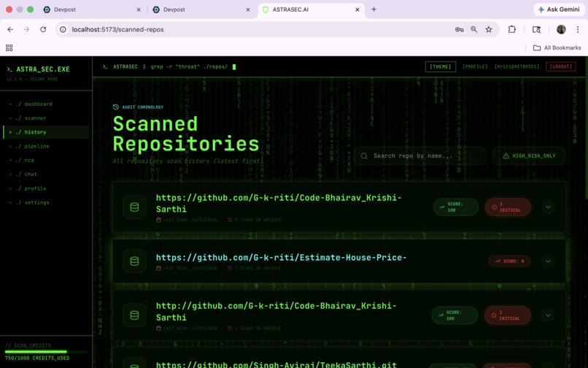The width and height of the screenshot is (588, 368).
Task: Select the history sidebar item
Action: [x=46, y=132]
